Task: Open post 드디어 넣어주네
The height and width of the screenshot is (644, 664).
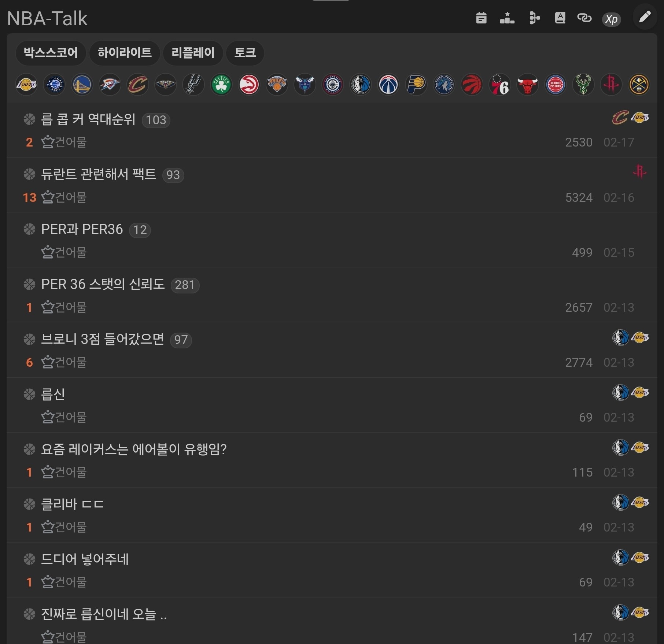Action: 85,559
